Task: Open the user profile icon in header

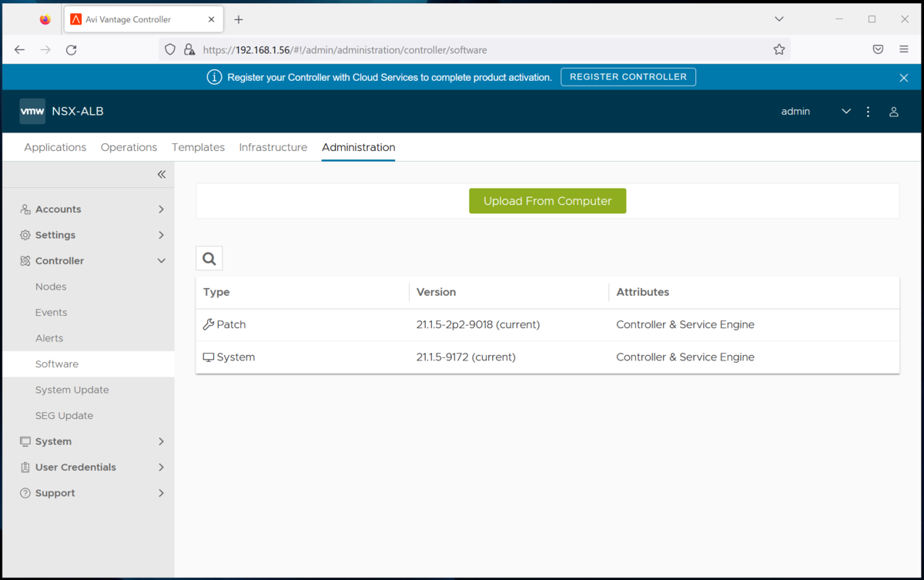Action: [x=894, y=112]
